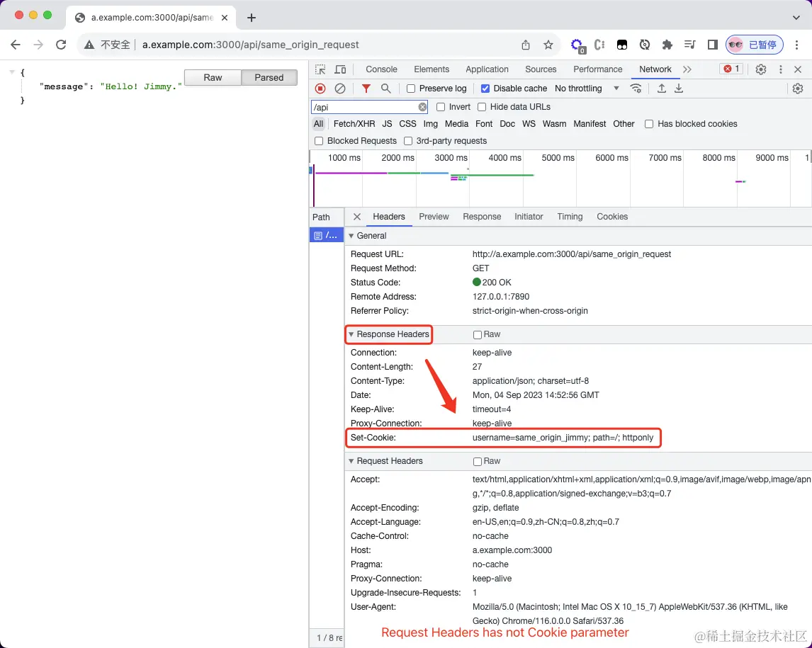Open network conditions wifi icon
The image size is (812, 648).
tap(636, 89)
